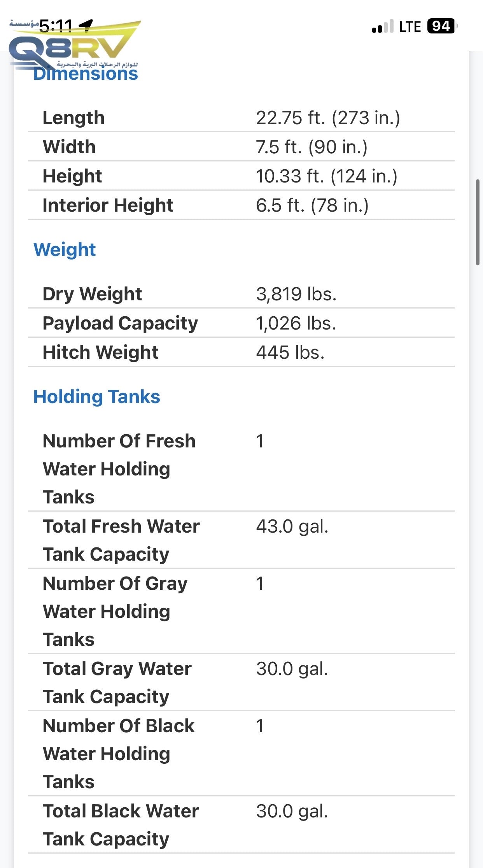Click the Interior Height row label
483x868 pixels.
pos(108,205)
